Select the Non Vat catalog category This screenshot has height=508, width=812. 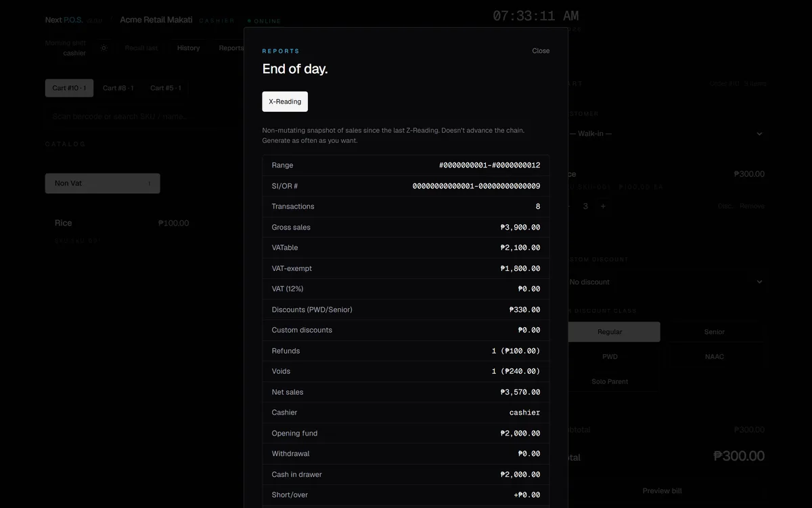[x=103, y=184]
